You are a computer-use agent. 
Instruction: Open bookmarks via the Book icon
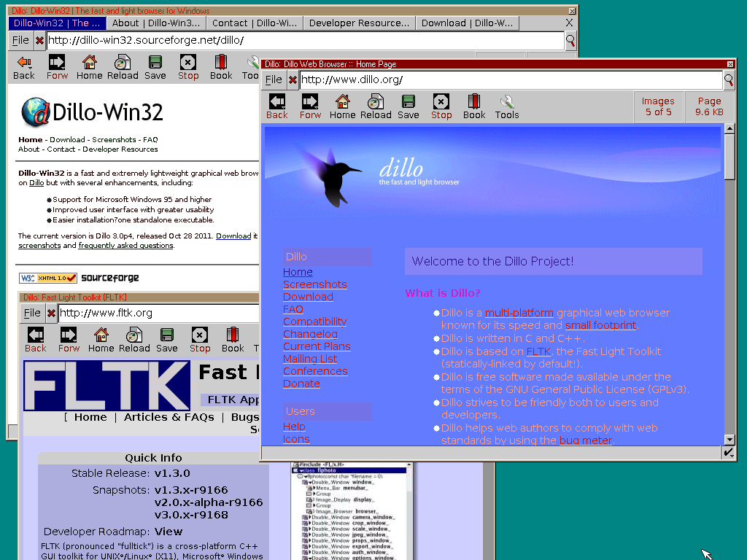pos(474,106)
